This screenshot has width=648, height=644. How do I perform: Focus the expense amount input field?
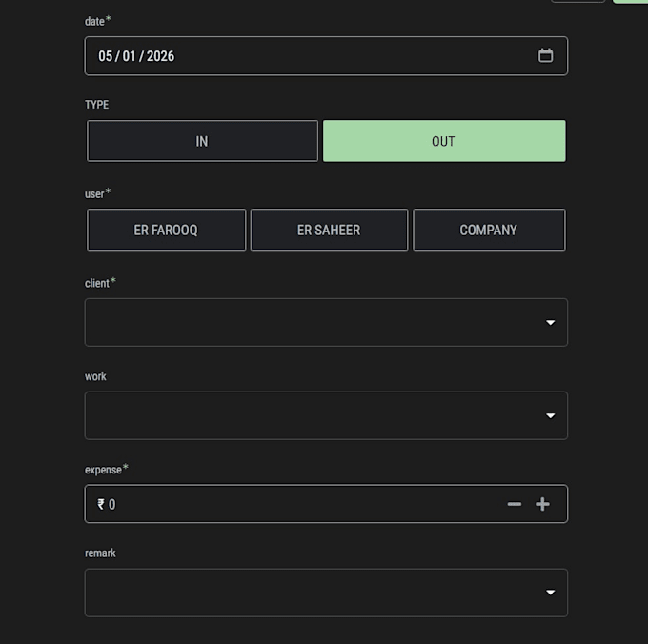pyautogui.click(x=326, y=504)
